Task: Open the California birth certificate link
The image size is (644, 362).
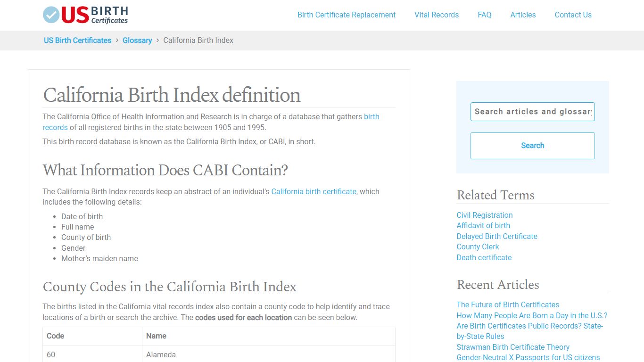Action: coord(314,191)
